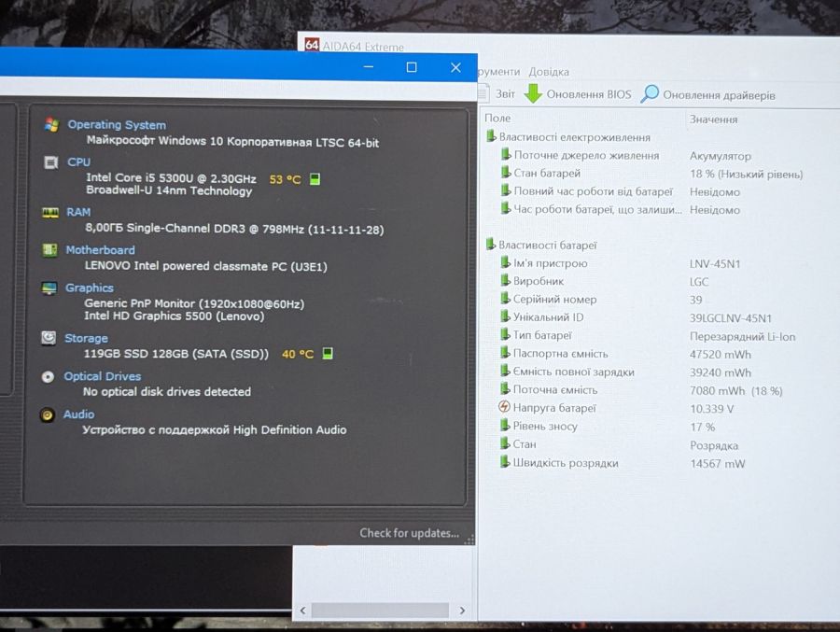Image resolution: width=840 pixels, height=632 pixels.
Task: Maximize the Speccy window
Action: (412, 67)
